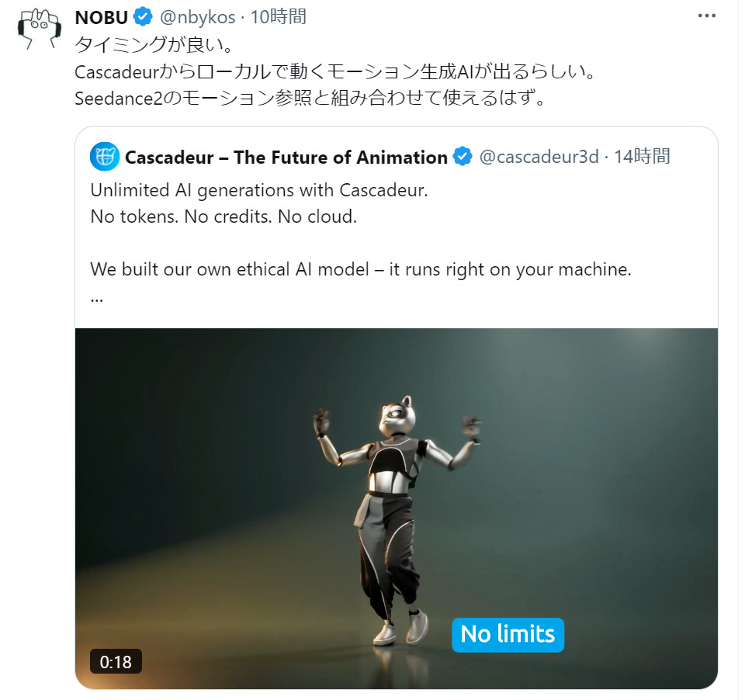Open the 10時間 timestamp link
The height and width of the screenshot is (700, 745).
coord(278,16)
